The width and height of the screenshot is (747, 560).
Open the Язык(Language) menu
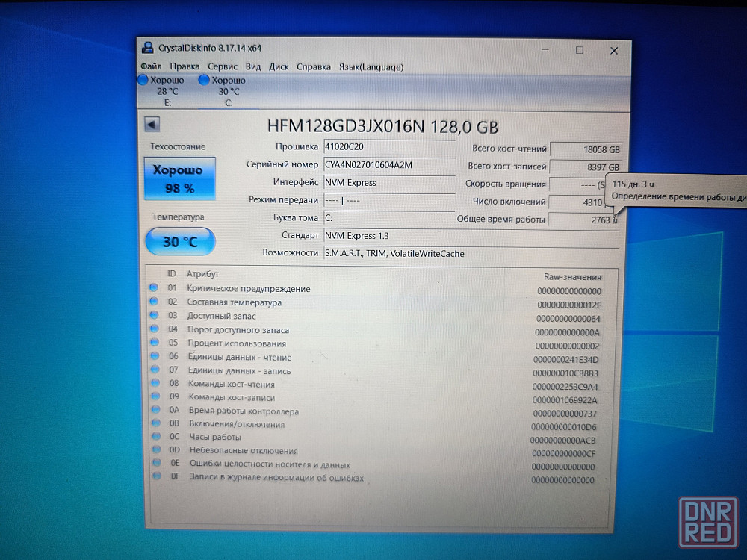point(371,66)
